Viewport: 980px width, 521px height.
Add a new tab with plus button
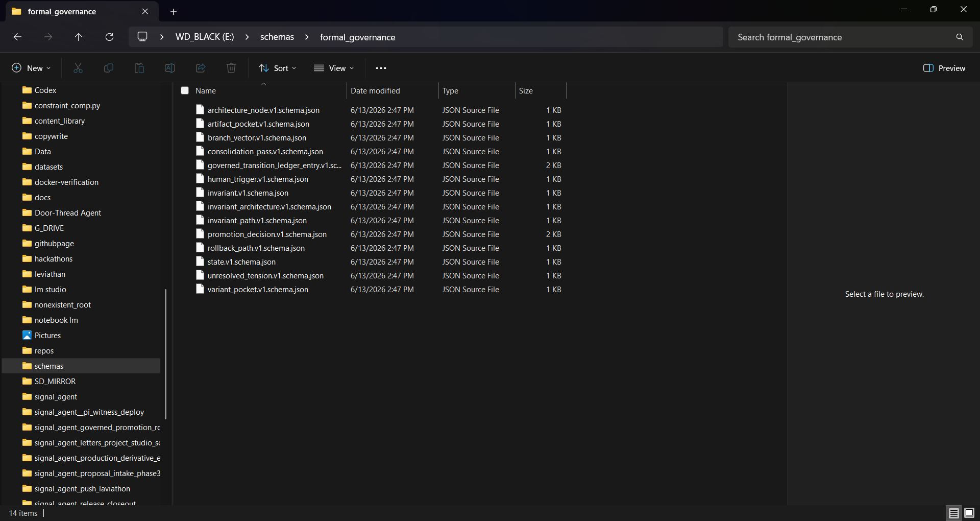click(174, 11)
